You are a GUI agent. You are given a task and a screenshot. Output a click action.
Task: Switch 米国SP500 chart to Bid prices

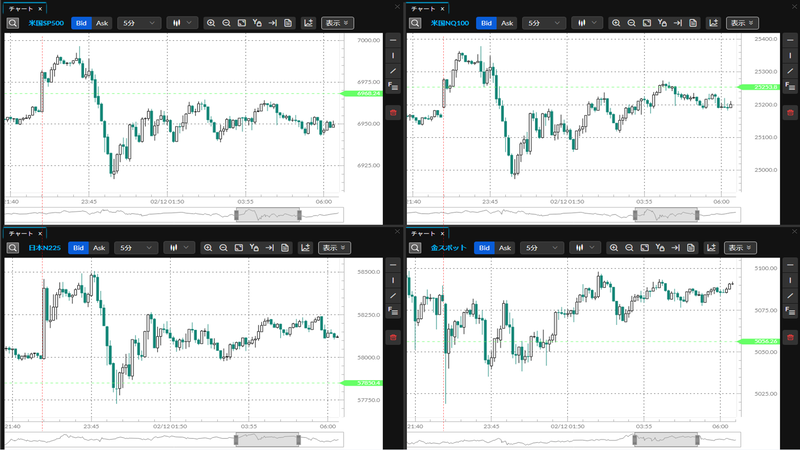coord(81,23)
